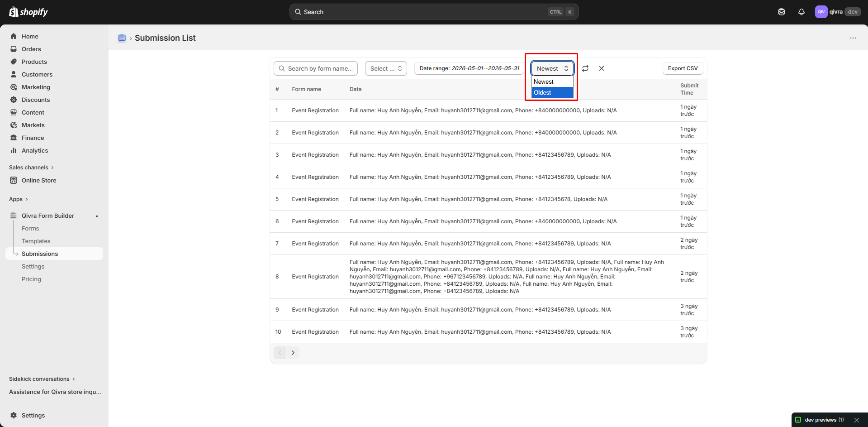
Task: Click the Markets globe icon
Action: (x=14, y=125)
